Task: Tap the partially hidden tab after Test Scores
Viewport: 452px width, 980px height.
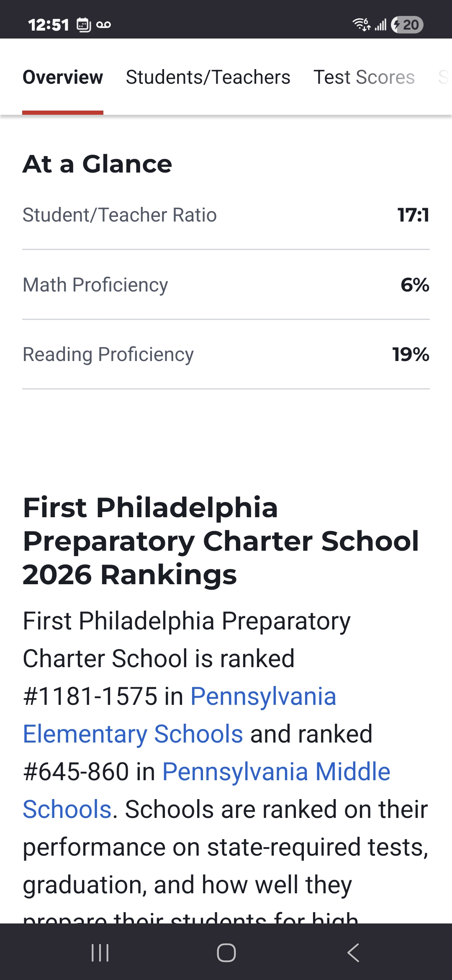Action: tap(444, 77)
